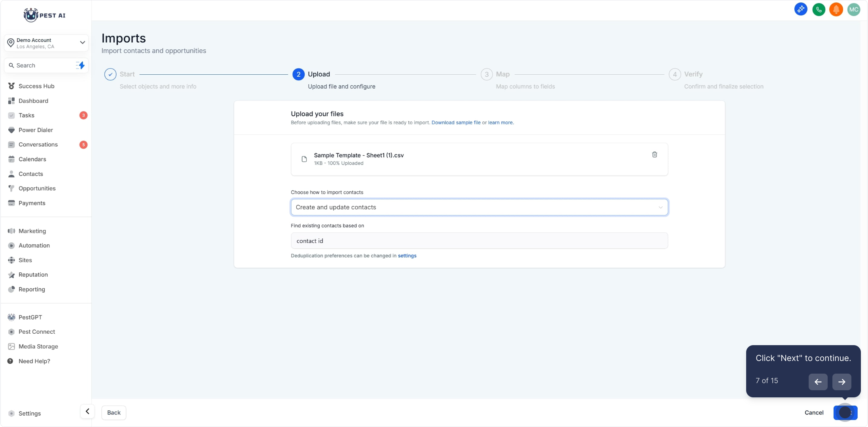Click the completed Start step checkmark

[x=110, y=74]
